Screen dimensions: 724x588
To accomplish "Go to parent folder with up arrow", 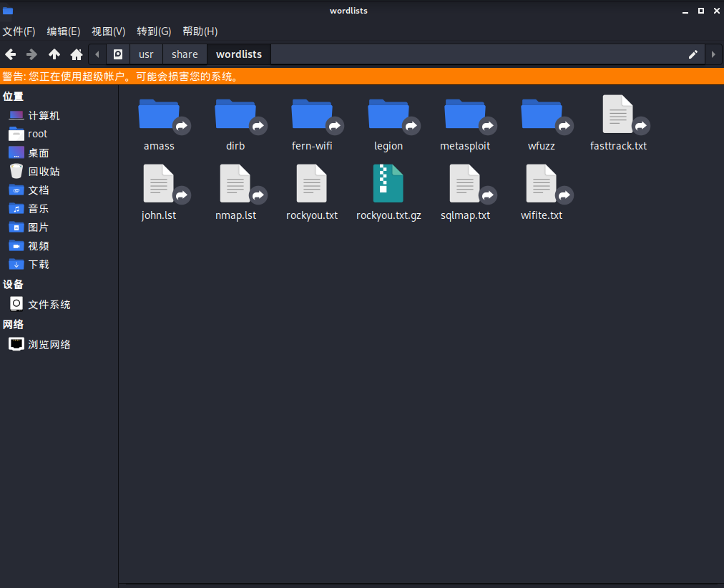I will [x=54, y=54].
